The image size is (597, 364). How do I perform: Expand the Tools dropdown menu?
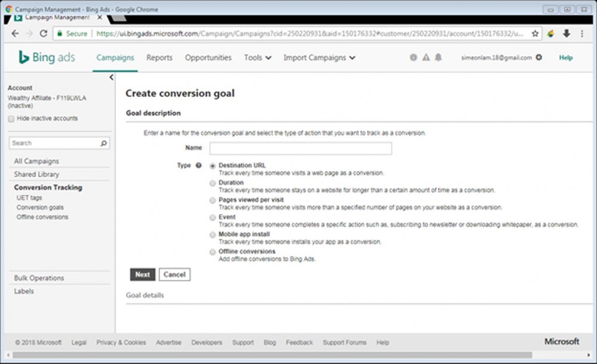258,57
